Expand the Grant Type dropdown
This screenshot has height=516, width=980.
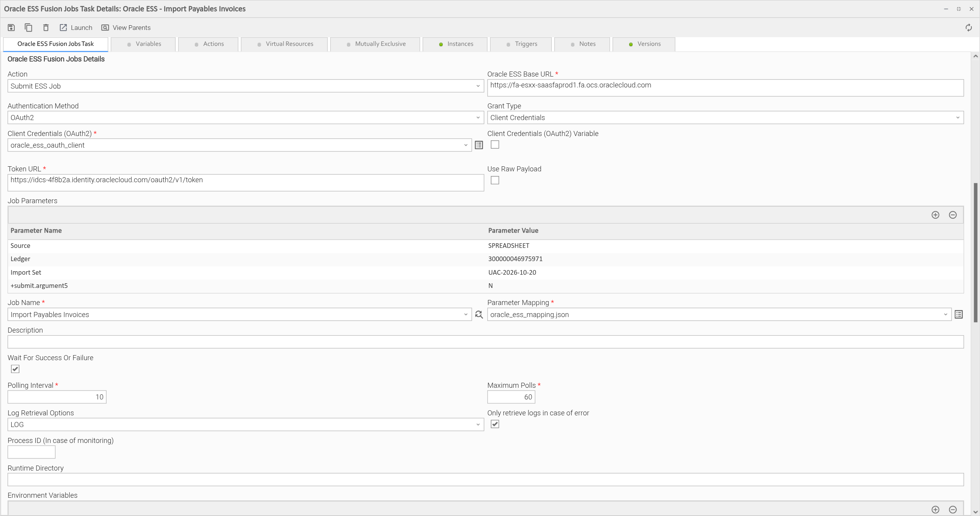tap(725, 117)
